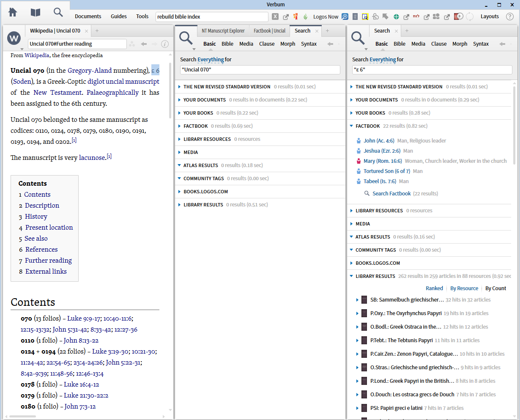The image size is (520, 420).
Task: Click the yellow highlighted bookmark tool icon
Action: (365, 16)
